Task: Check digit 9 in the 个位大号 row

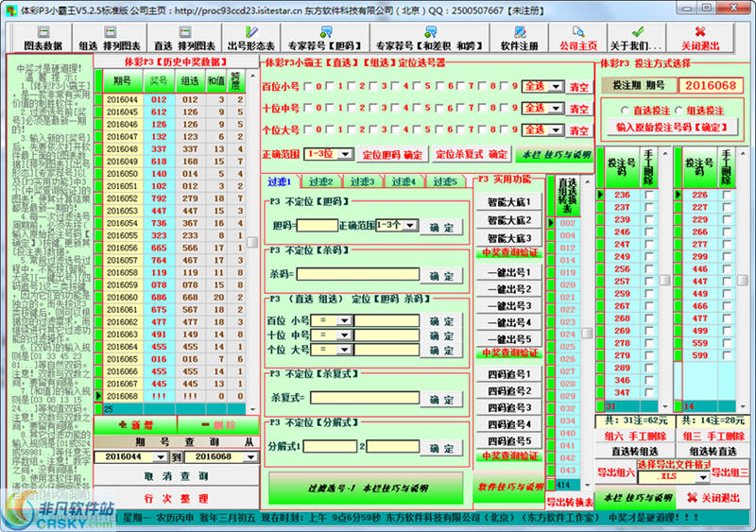Action: coord(505,129)
